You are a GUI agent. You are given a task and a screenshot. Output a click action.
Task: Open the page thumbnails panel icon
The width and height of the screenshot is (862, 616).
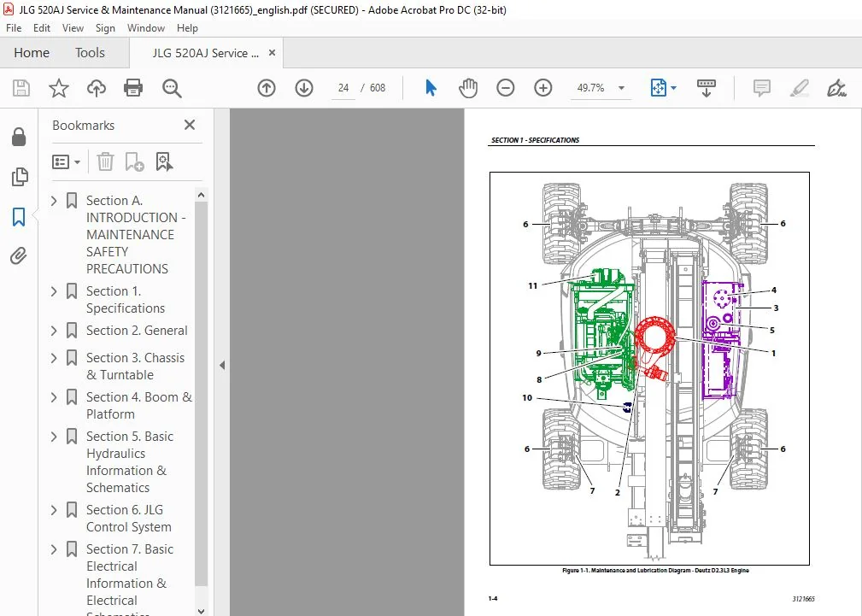19,177
